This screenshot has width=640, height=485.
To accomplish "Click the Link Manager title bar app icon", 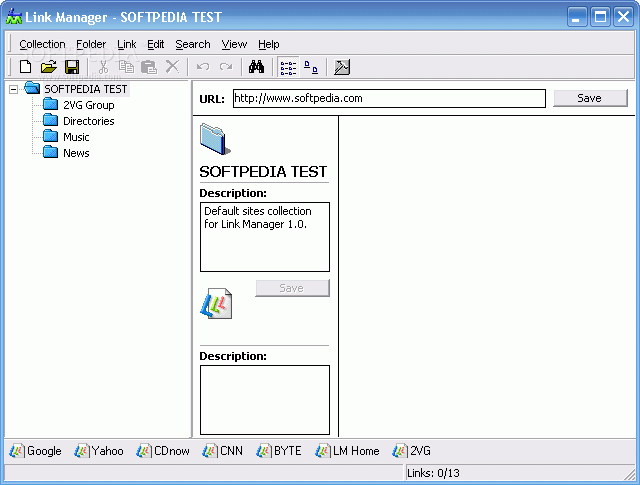I will click(13, 17).
